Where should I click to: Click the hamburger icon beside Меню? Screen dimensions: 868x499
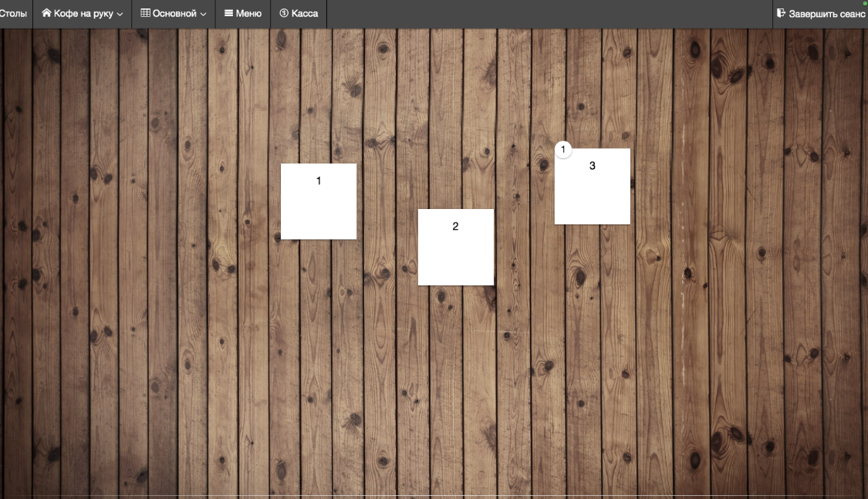pos(228,13)
